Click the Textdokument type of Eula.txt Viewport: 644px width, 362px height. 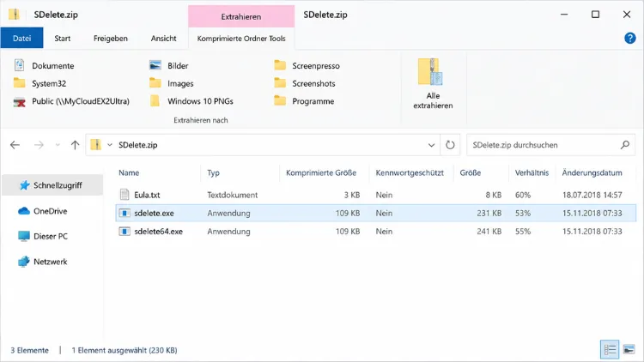click(233, 195)
